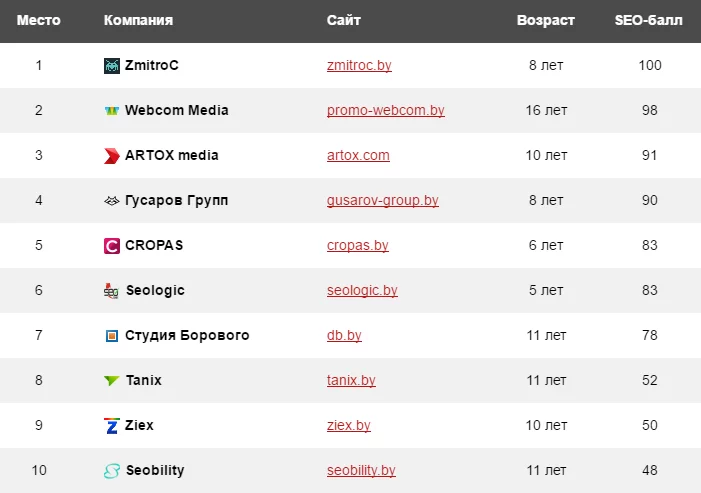
Task: Select the Seobility company name
Action: point(155,470)
